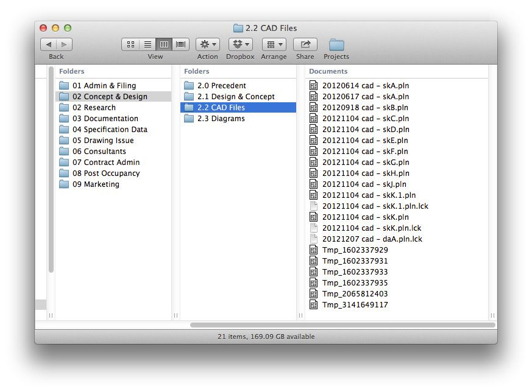The width and height of the screenshot is (532, 392).
Task: Open the 08 Post Occupancy folder
Action: (113, 173)
